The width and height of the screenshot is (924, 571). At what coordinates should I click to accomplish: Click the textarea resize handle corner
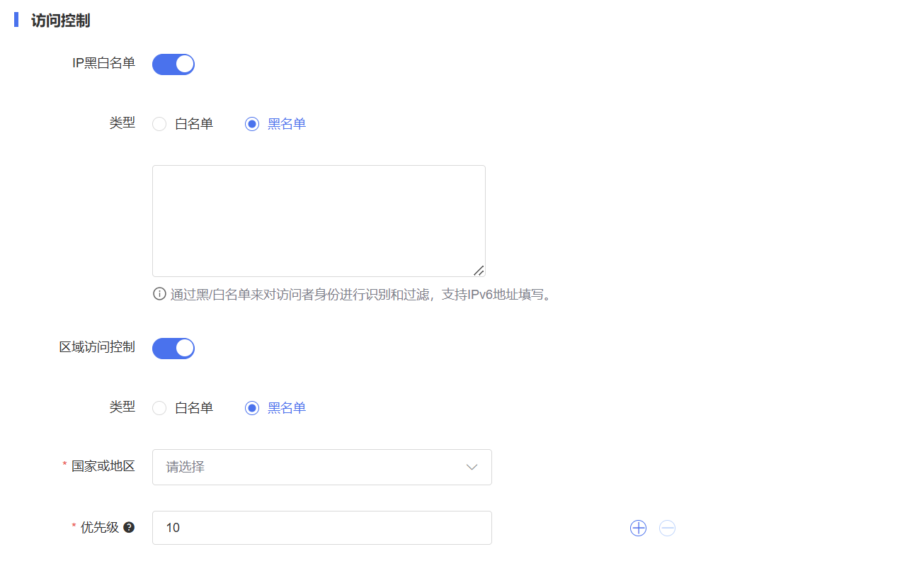(x=479, y=271)
